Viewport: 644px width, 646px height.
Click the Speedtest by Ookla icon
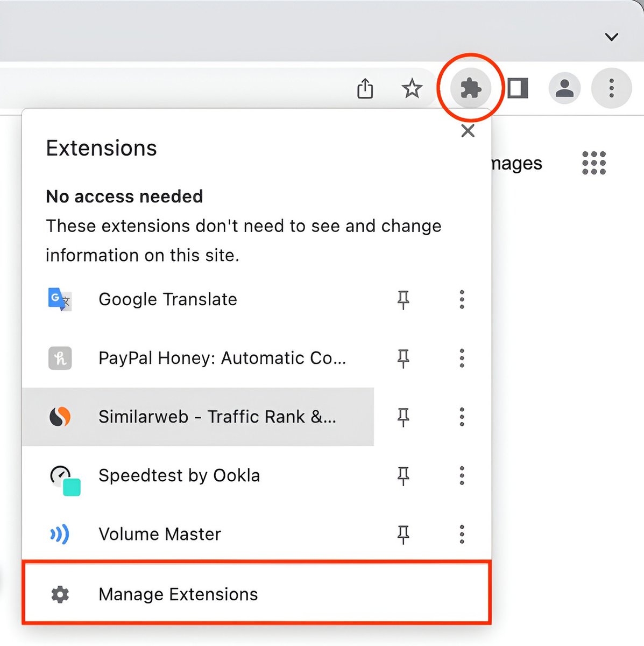click(x=65, y=480)
